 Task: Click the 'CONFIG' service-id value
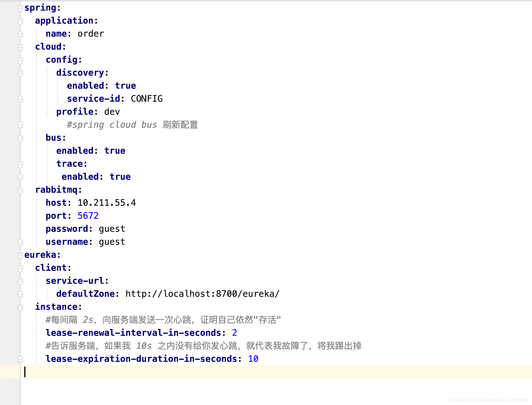[147, 99]
